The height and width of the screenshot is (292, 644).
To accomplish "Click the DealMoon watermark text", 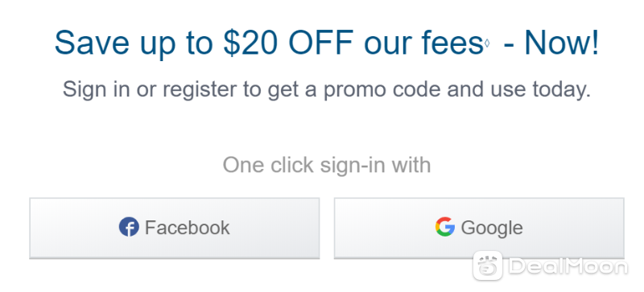I will pos(568,266).
